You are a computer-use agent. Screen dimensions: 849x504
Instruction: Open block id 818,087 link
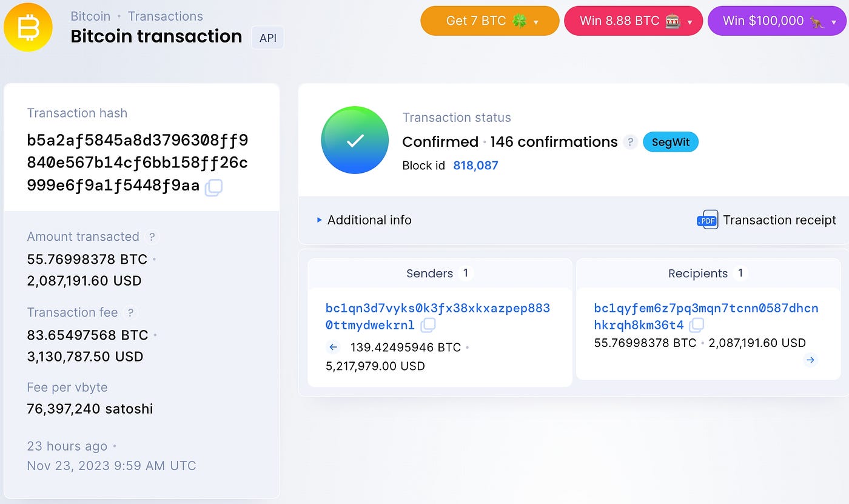click(x=475, y=166)
